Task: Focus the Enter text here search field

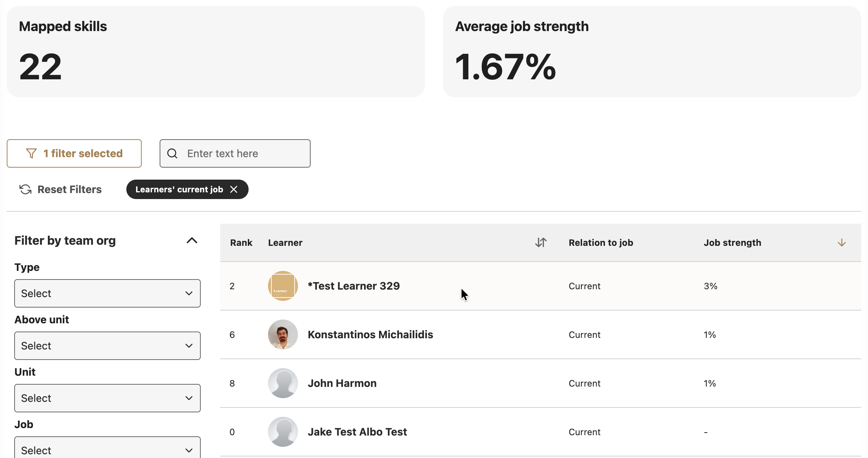Action: 235,153
